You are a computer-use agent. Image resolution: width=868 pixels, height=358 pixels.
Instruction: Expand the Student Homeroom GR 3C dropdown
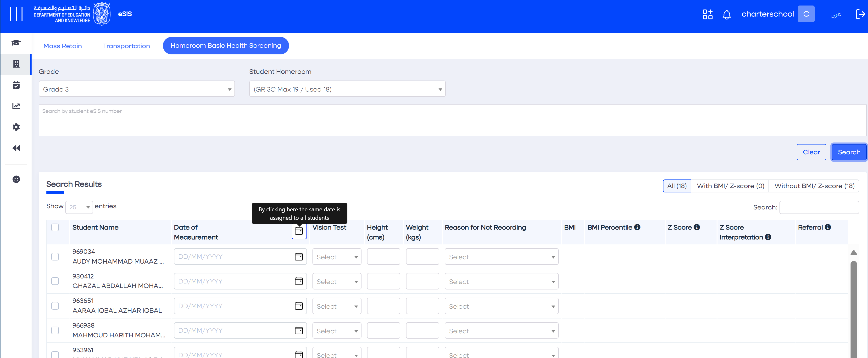click(347, 89)
